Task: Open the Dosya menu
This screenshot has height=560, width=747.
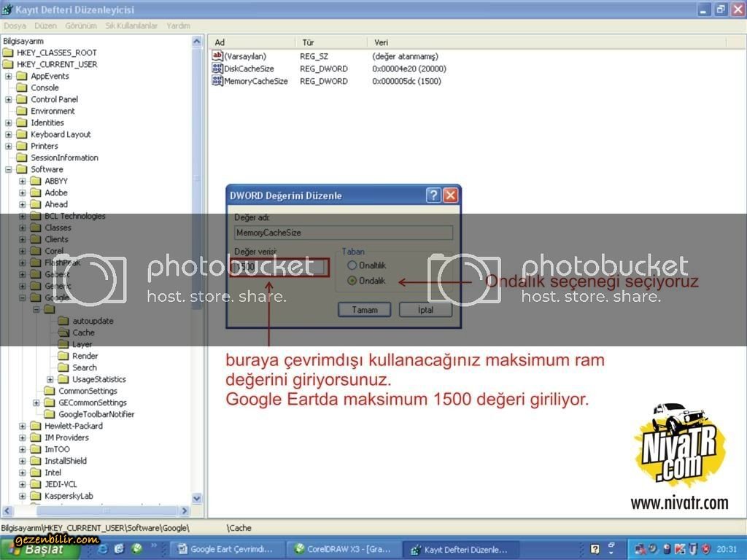Action: click(x=15, y=26)
